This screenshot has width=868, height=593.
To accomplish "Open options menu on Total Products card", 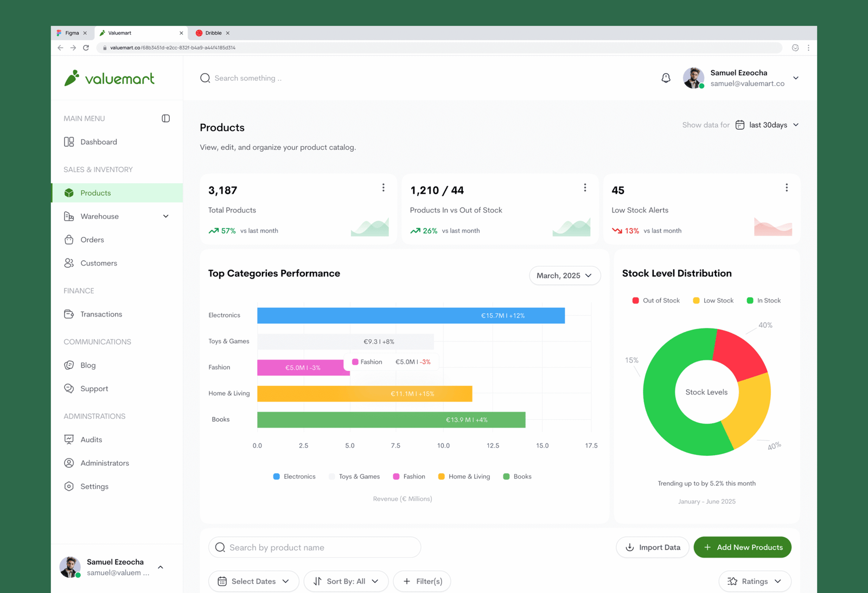I will pos(383,188).
